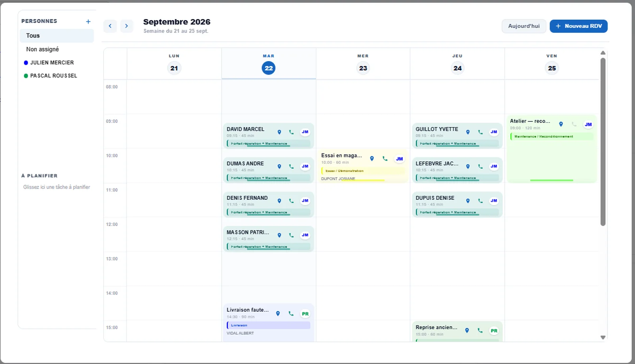The width and height of the screenshot is (635, 364).
Task: Click JM badge on DAVID MARCEL appointment
Action: [305, 132]
